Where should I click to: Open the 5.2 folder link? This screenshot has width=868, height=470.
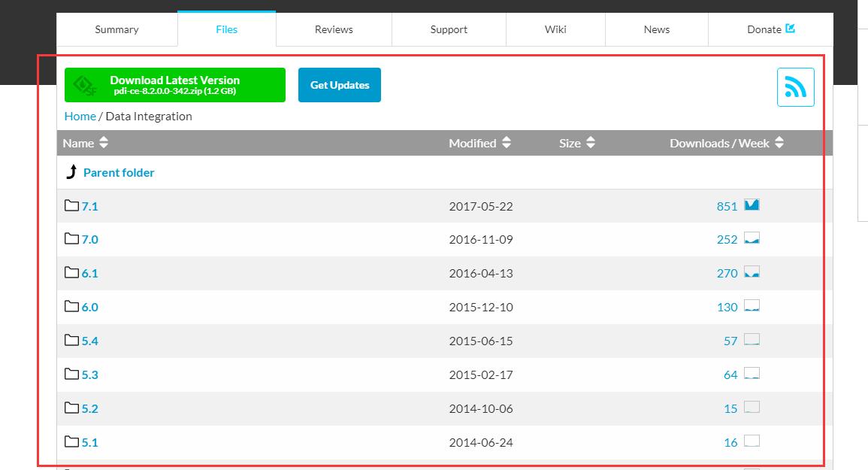(89, 408)
